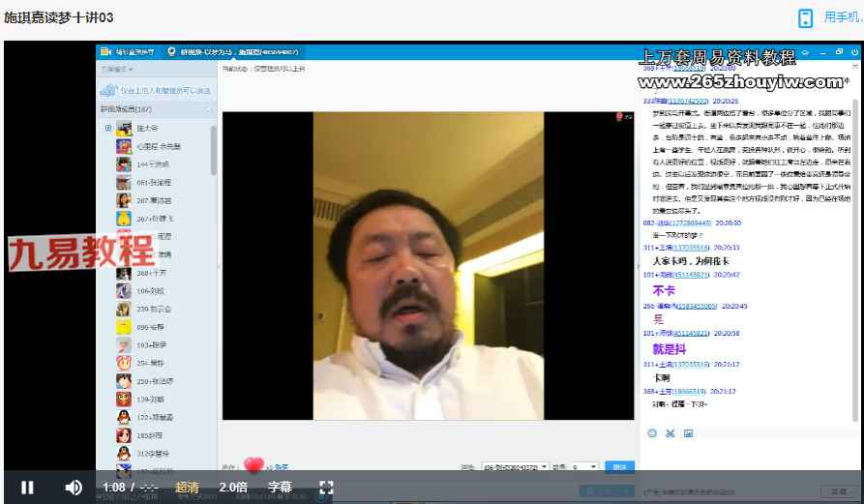Image resolution: width=864 pixels, height=504 pixels.
Task: Open the dropdown above the cloud icon
Action: click(117, 69)
